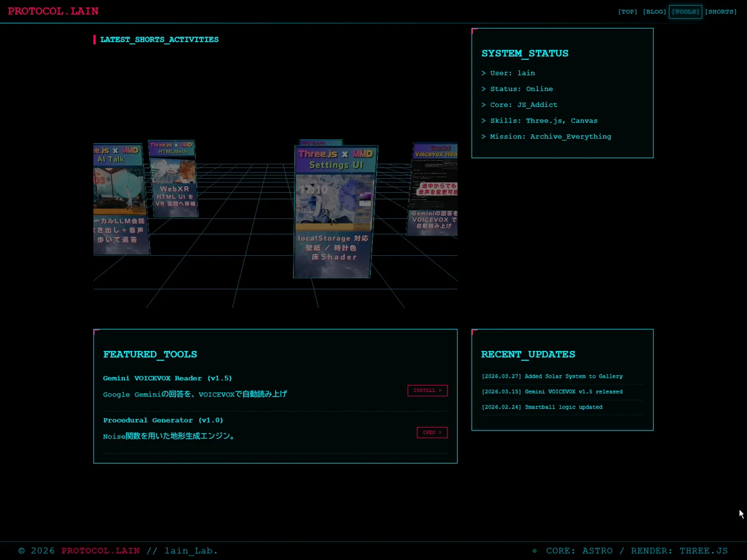Click the Gemini VOICEVOX Reader (v1.5) title

click(x=167, y=378)
